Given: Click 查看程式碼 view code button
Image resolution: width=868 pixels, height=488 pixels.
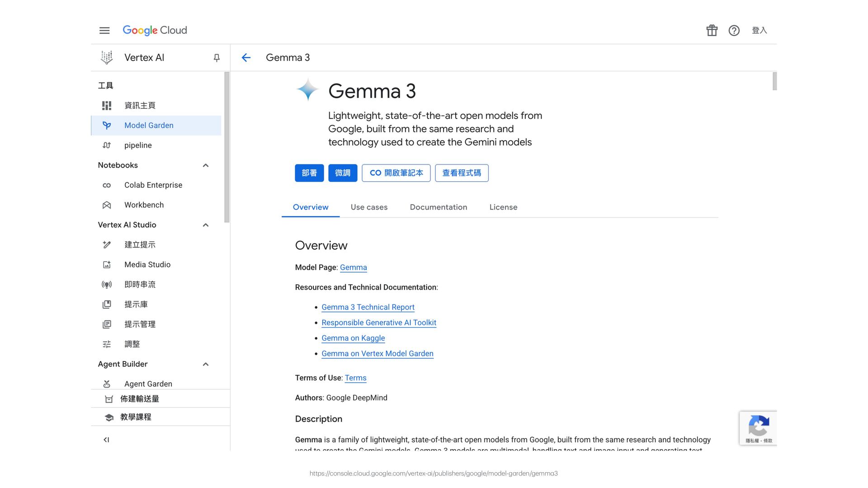Looking at the screenshot, I should tap(462, 173).
